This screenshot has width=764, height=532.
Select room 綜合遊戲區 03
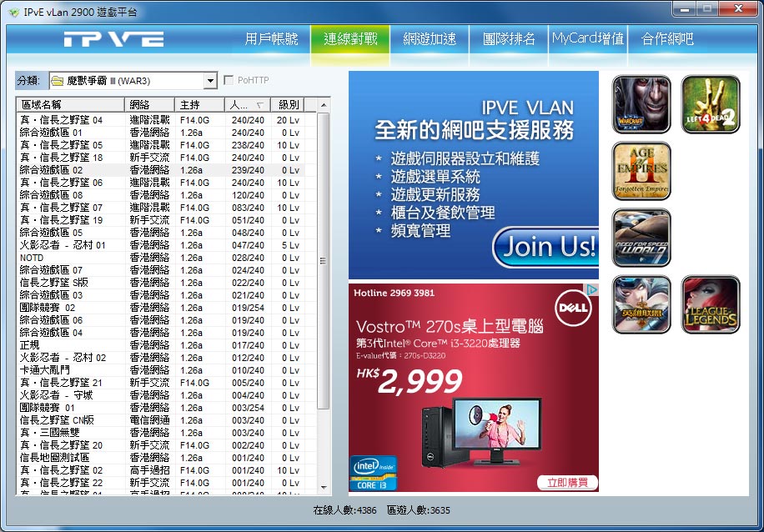pos(160,295)
